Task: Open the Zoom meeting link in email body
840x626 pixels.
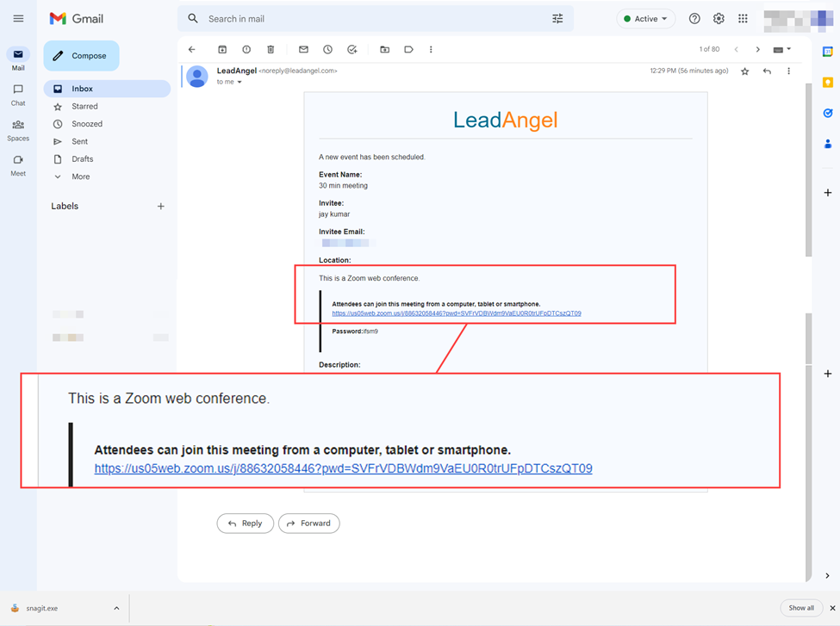Action: 457,313
